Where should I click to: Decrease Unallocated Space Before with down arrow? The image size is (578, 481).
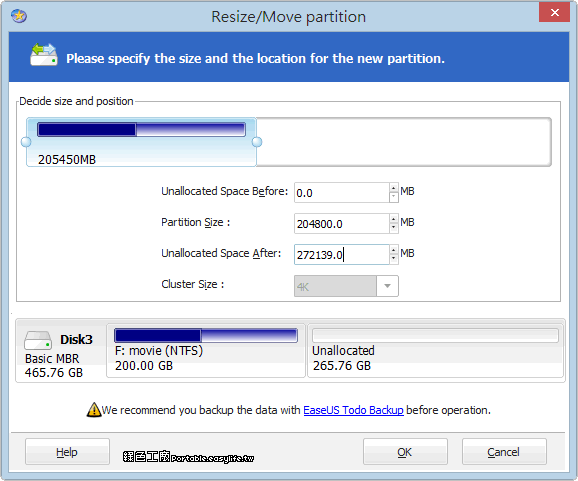(x=394, y=197)
